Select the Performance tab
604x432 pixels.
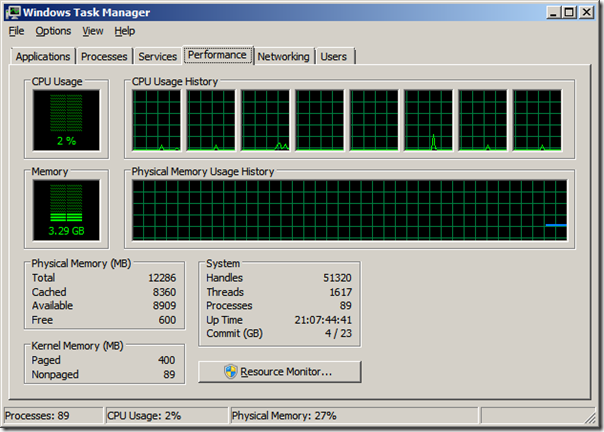click(x=217, y=55)
